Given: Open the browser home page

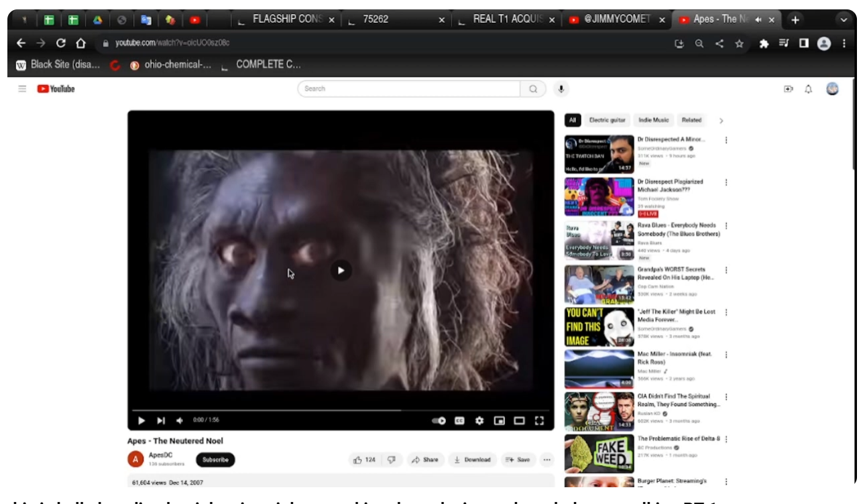Looking at the screenshot, I should [80, 43].
